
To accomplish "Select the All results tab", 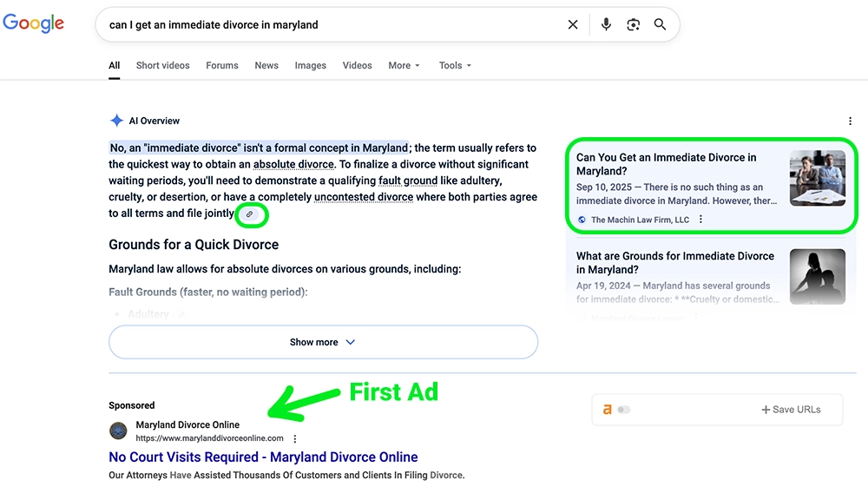I will 114,65.
